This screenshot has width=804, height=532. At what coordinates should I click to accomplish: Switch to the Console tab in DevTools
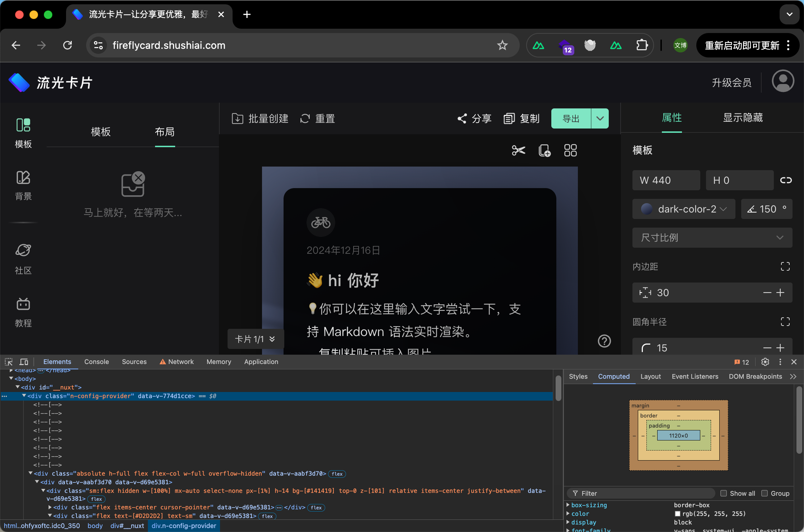point(96,361)
